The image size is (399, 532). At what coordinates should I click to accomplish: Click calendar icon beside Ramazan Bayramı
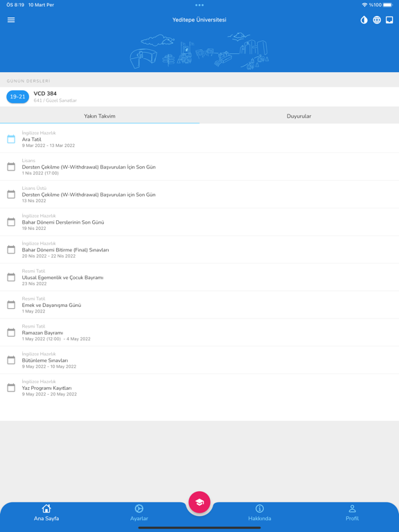coord(11,332)
